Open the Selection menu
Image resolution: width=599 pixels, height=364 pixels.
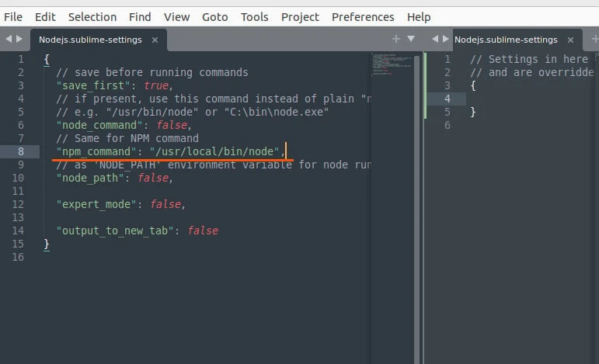pos(92,16)
